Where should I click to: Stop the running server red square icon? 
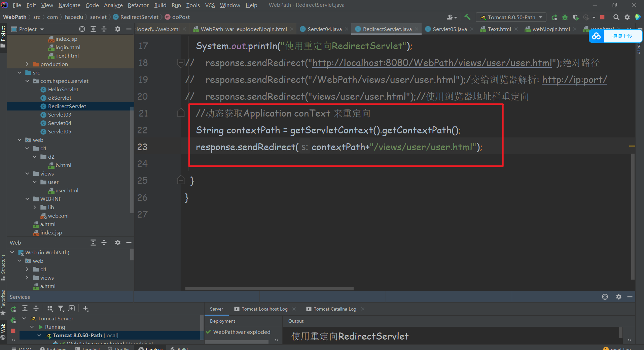(x=602, y=17)
